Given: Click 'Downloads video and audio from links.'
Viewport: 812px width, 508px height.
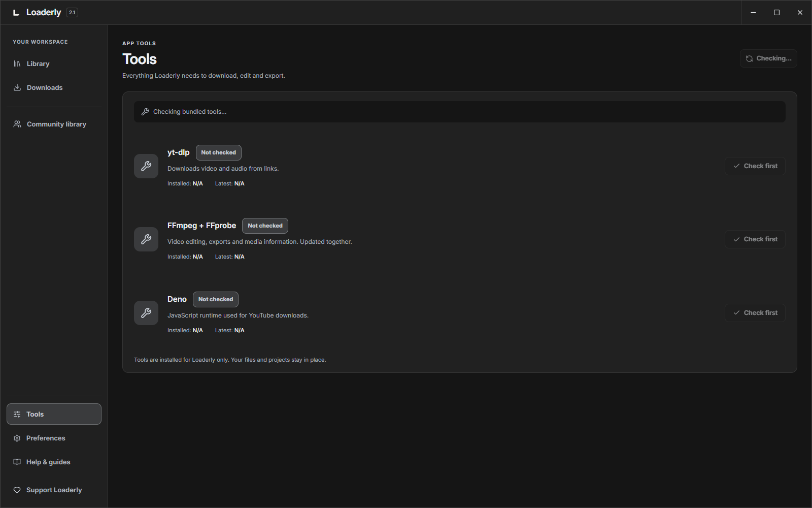Looking at the screenshot, I should 223,169.
